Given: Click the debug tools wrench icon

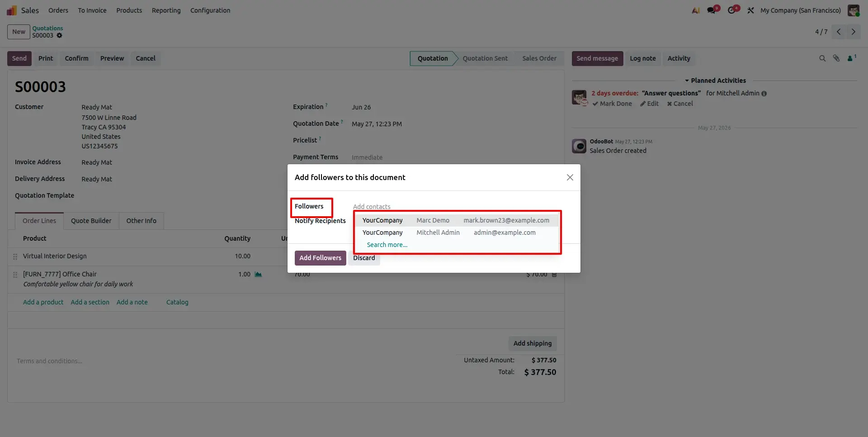Looking at the screenshot, I should [750, 10].
